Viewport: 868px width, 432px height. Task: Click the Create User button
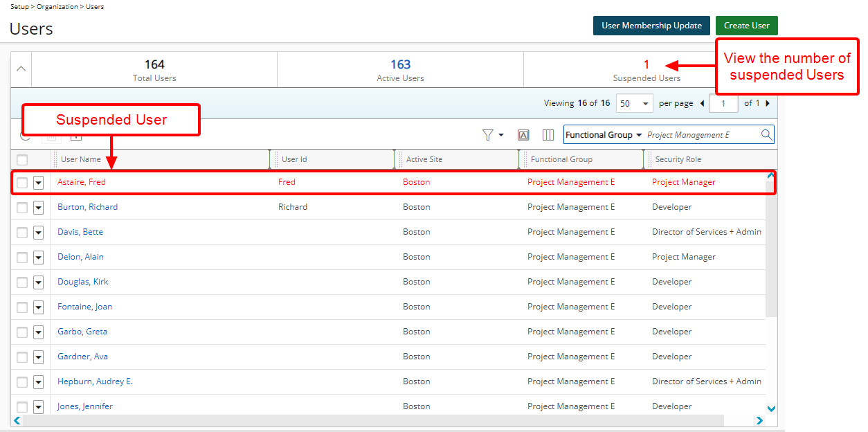pos(746,26)
